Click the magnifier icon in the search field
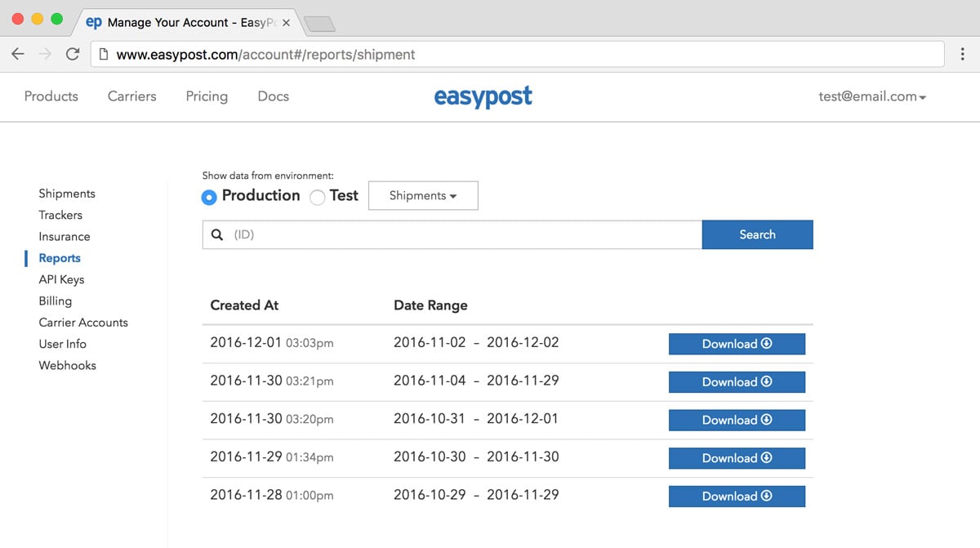Screen dimensions: 980x548 coord(217,234)
